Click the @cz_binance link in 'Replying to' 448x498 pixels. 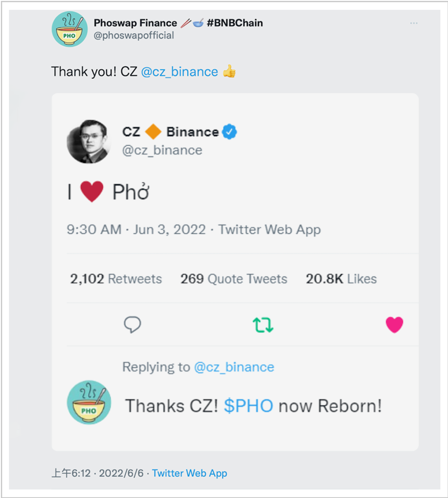click(234, 367)
